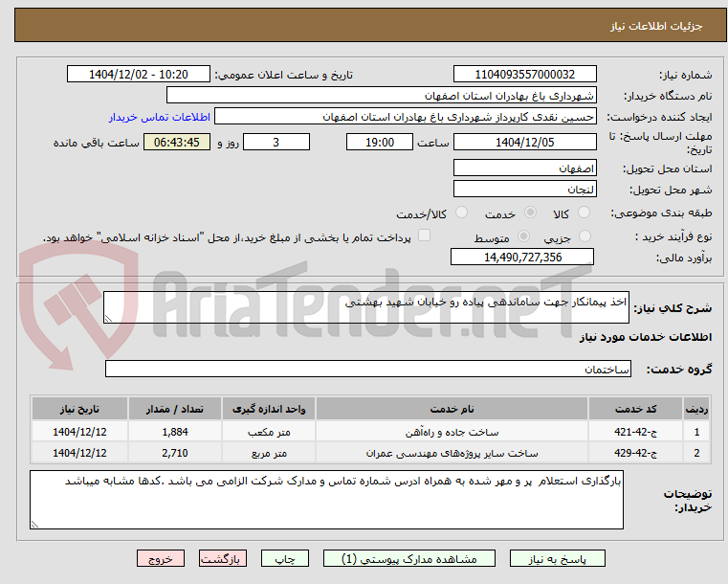Click the general description text area

[x=366, y=307]
